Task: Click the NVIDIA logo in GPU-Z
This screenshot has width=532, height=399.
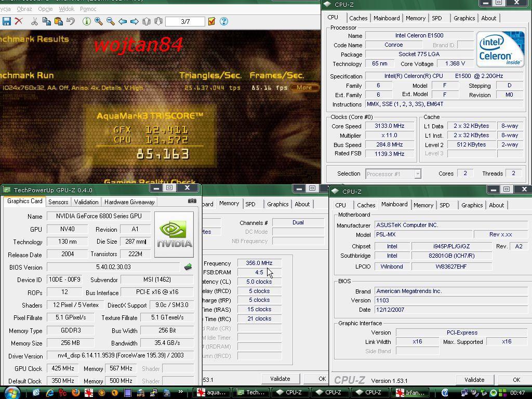Action: point(174,234)
